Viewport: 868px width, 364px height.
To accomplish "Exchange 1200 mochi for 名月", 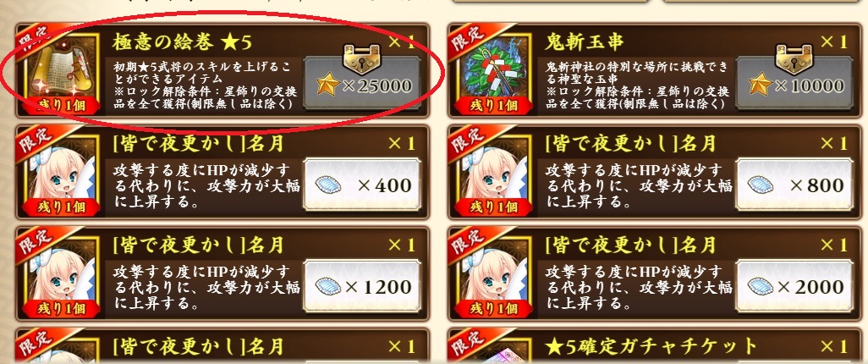I will [363, 286].
